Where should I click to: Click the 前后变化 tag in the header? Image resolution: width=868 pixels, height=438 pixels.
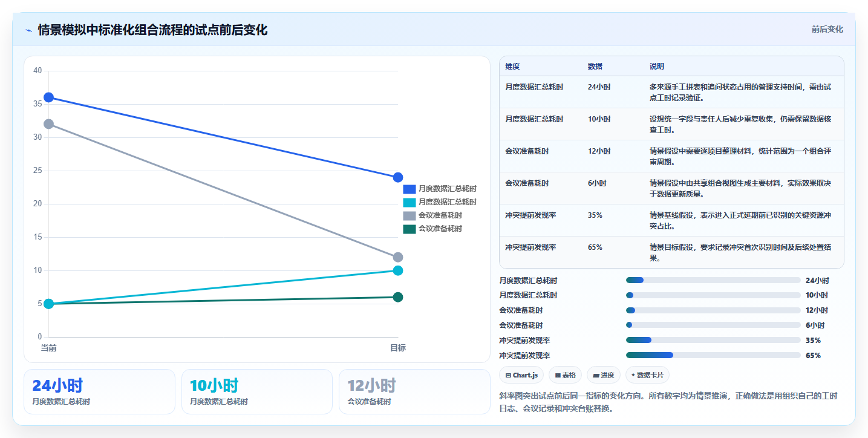point(827,30)
